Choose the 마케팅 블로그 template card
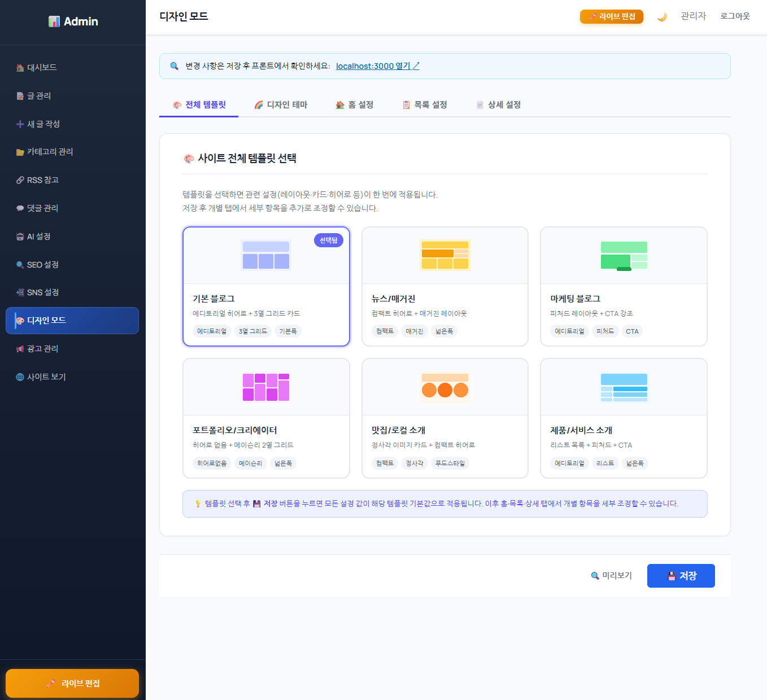This screenshot has width=767, height=700. point(624,286)
